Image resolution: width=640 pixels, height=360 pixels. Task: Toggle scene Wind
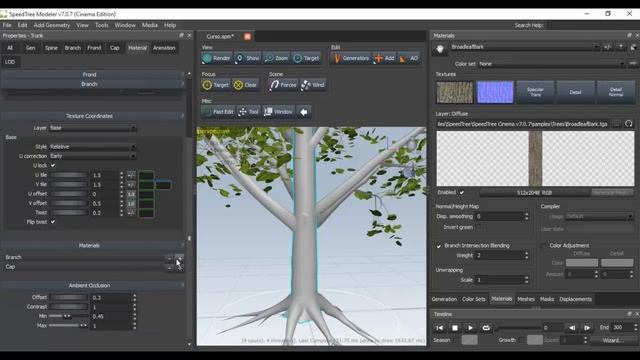click(313, 85)
